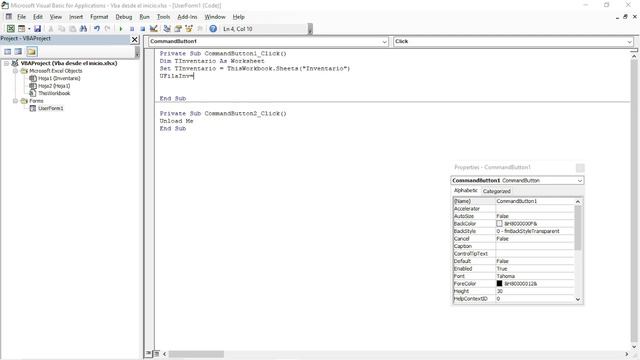This screenshot has height=360, width=640.
Task: Click the Redo toolbar icon
Action: (x=107, y=29)
